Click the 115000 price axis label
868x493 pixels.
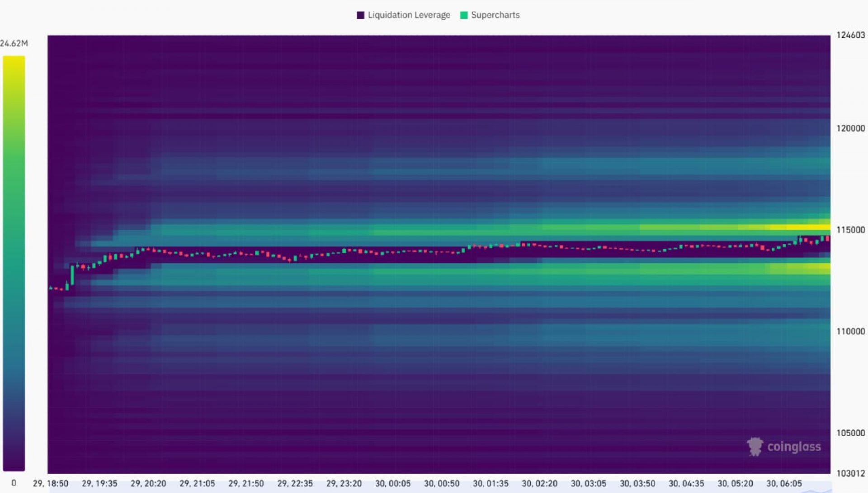850,230
